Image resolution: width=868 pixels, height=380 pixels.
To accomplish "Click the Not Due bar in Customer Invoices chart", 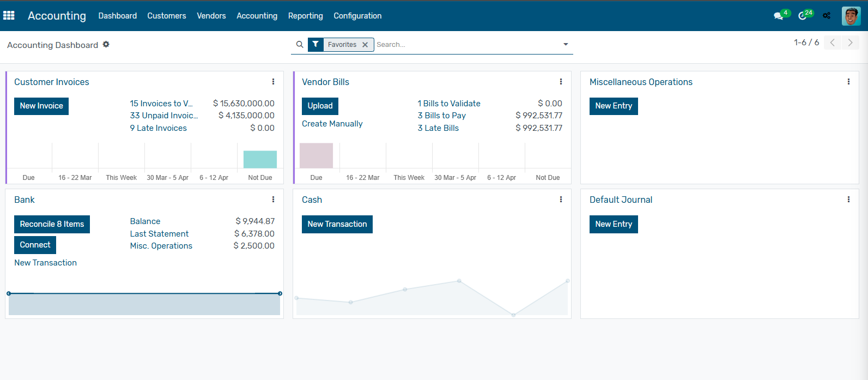I will pos(260,159).
